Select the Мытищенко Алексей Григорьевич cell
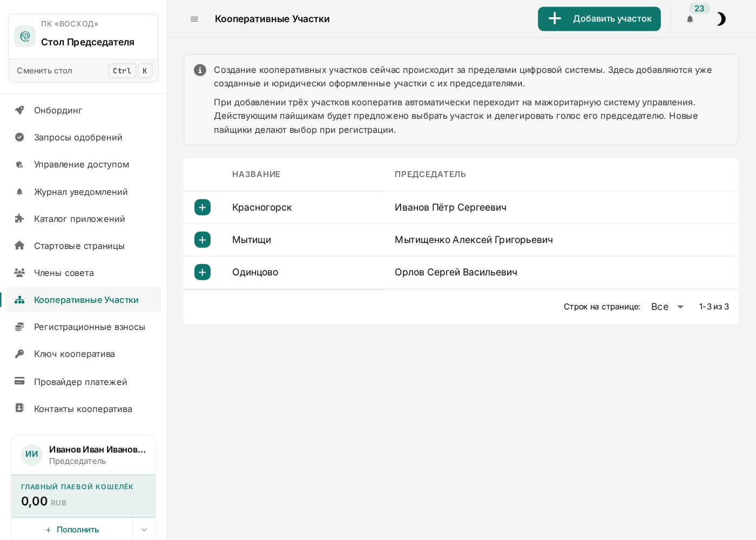Viewport: 756px width, 540px height. coord(474,240)
